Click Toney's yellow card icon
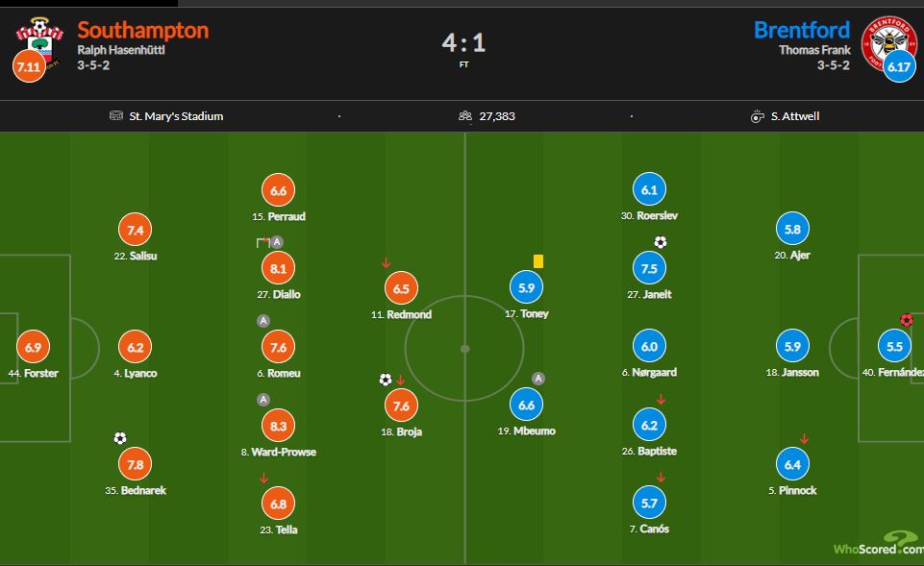The width and height of the screenshot is (924, 566). (x=538, y=260)
